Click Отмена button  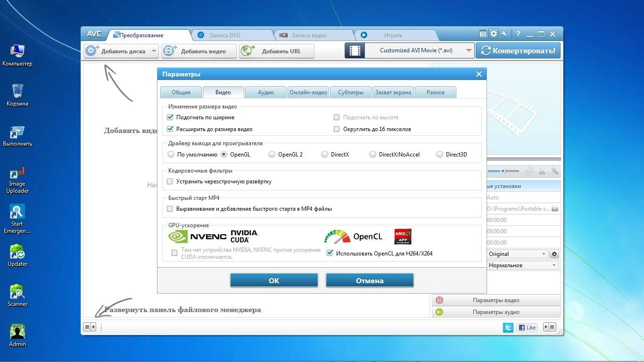pos(370,280)
